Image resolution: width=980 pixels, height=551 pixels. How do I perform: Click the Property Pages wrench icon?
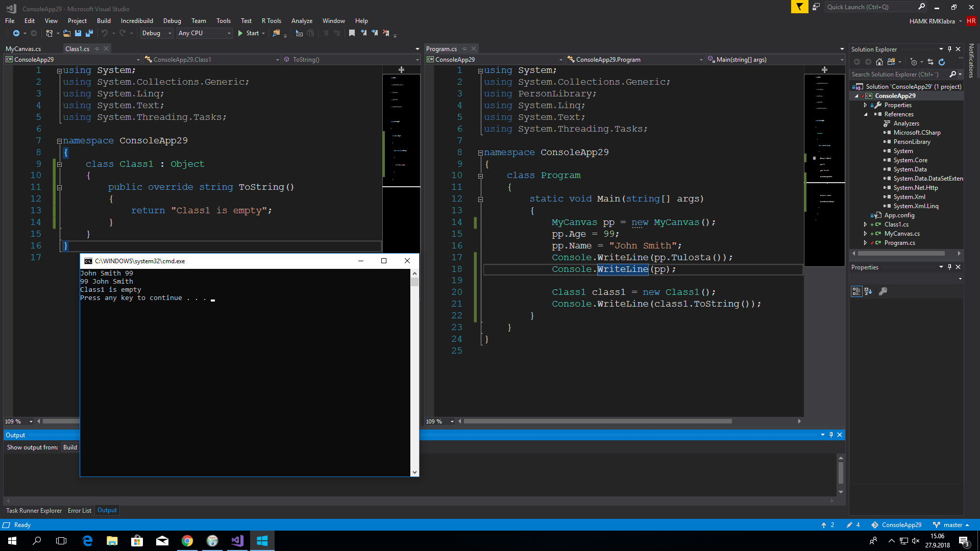tap(883, 291)
